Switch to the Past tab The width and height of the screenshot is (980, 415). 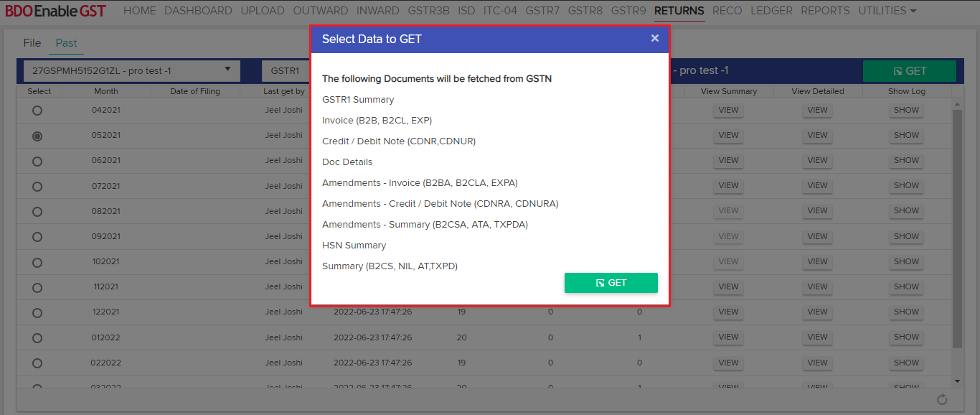[66, 43]
